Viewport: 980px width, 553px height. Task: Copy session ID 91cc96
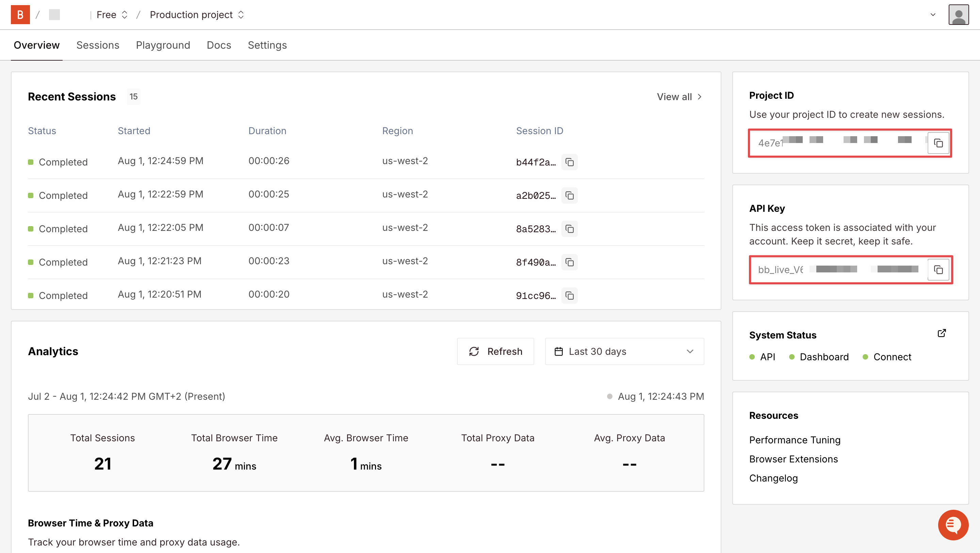(x=570, y=295)
